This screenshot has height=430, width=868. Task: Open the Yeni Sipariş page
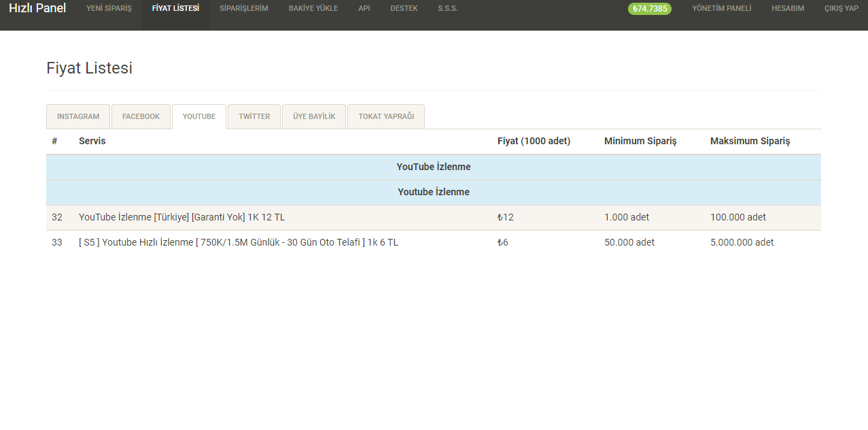coord(109,9)
